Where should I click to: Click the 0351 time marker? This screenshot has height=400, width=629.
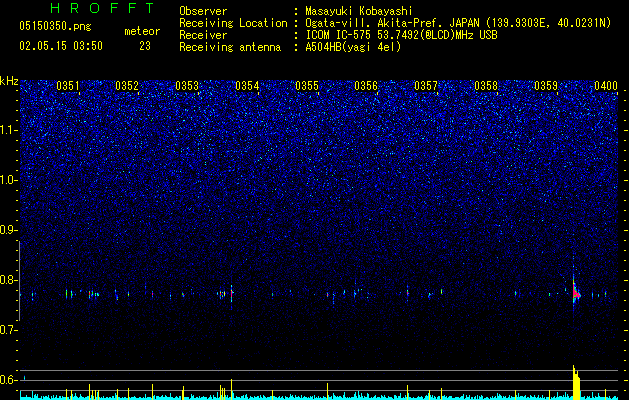pyautogui.click(x=68, y=86)
